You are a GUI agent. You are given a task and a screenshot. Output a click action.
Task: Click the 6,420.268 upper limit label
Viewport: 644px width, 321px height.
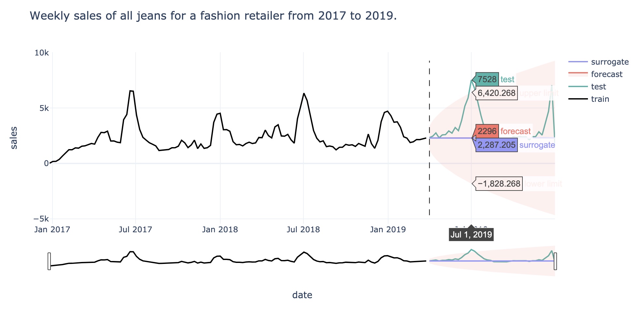496,93
